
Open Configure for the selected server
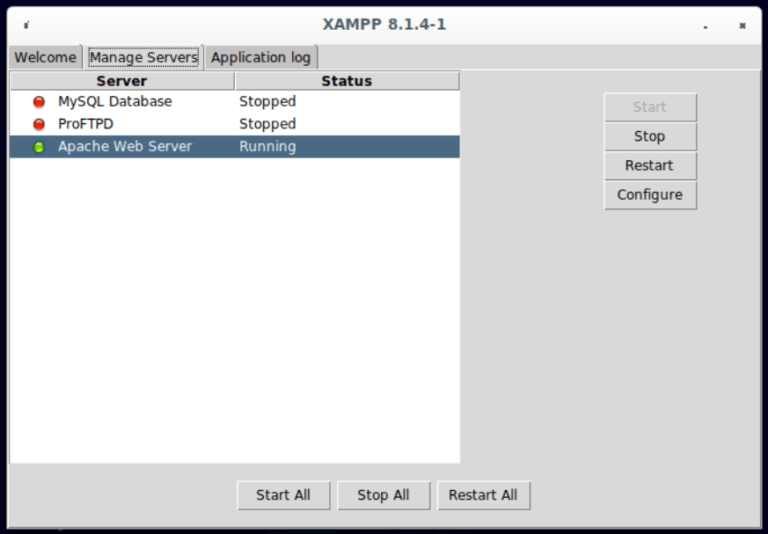click(650, 195)
